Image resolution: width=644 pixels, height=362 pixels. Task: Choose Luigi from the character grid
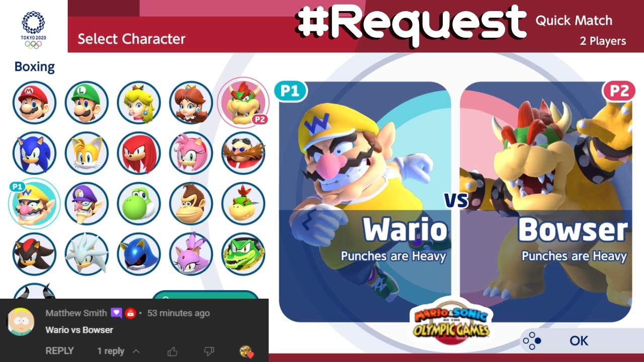87,103
